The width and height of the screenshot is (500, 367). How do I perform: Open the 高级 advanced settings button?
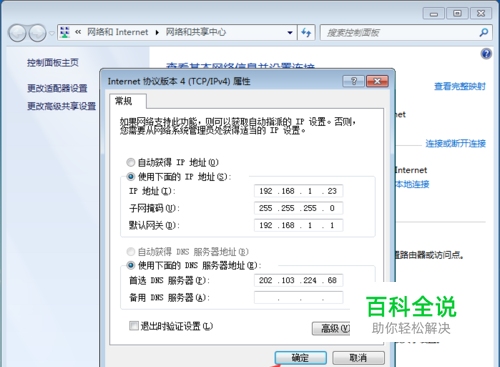click(331, 329)
